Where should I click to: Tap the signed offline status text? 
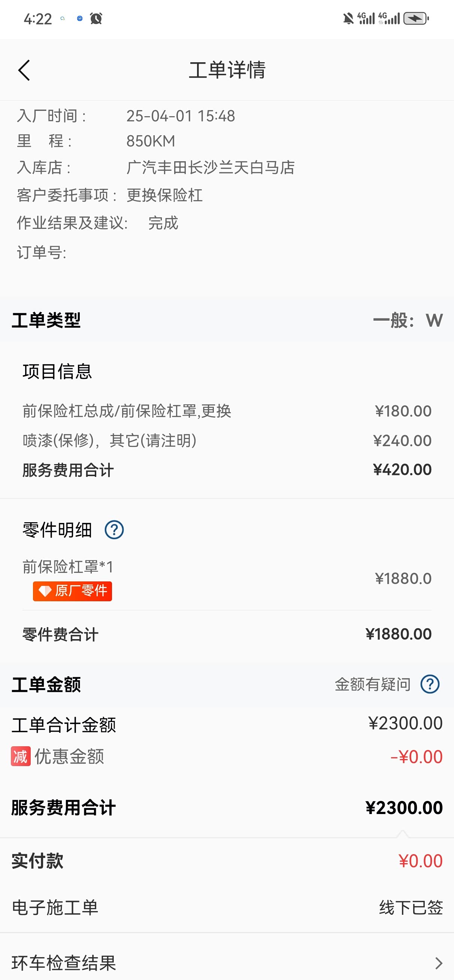[x=411, y=907]
